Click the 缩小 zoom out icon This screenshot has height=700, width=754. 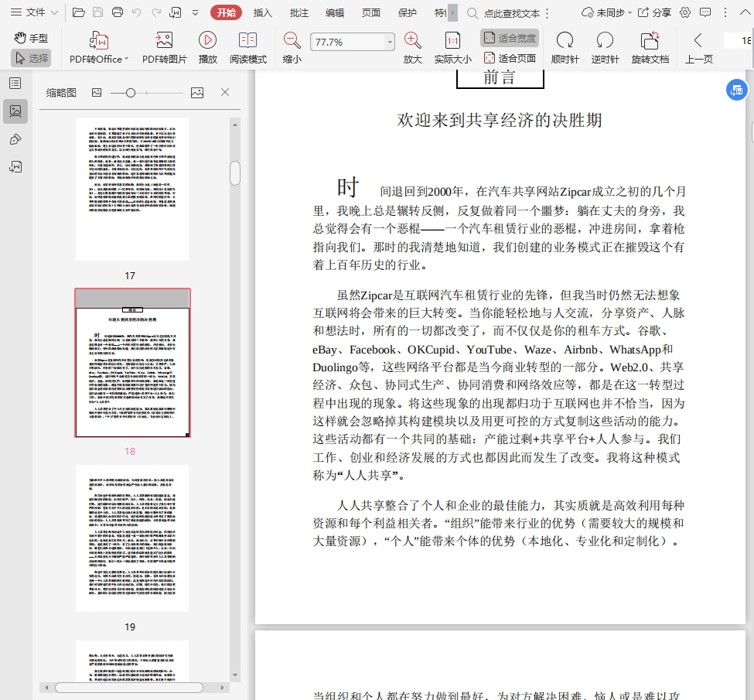[292, 41]
